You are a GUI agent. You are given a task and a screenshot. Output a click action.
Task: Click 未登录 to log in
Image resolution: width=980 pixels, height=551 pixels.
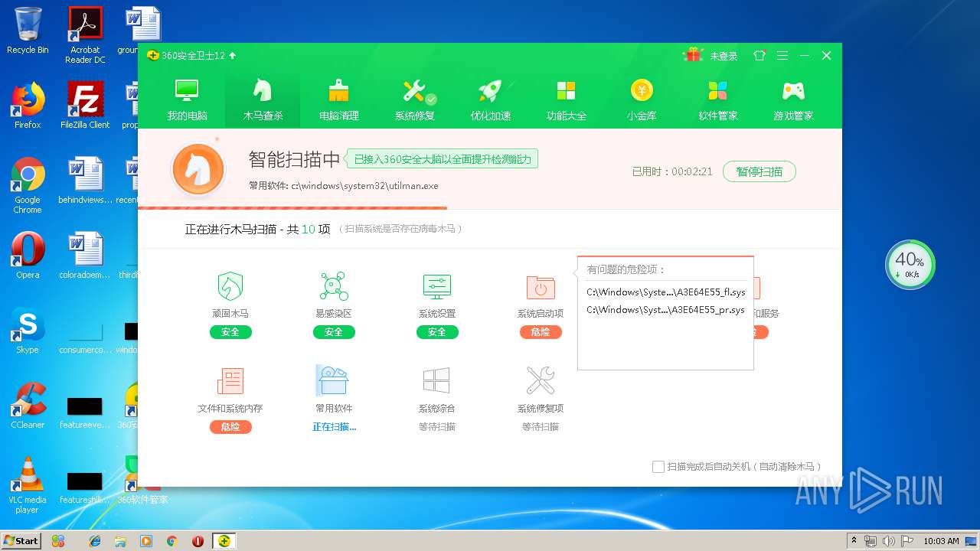(x=724, y=56)
